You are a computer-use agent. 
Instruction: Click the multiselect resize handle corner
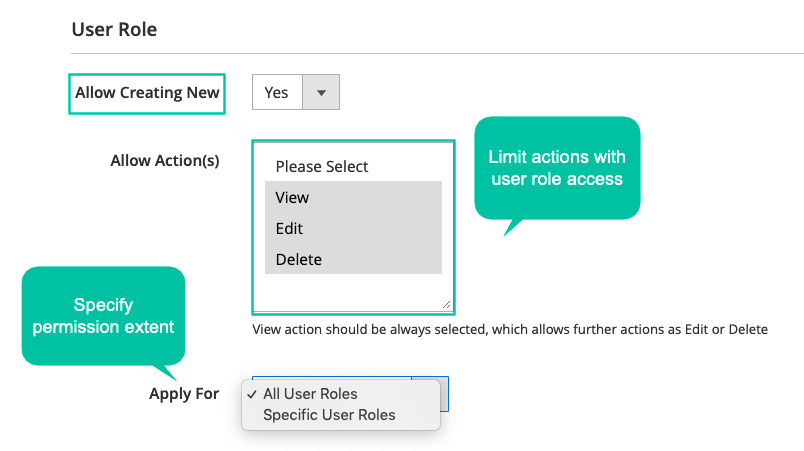point(447,304)
